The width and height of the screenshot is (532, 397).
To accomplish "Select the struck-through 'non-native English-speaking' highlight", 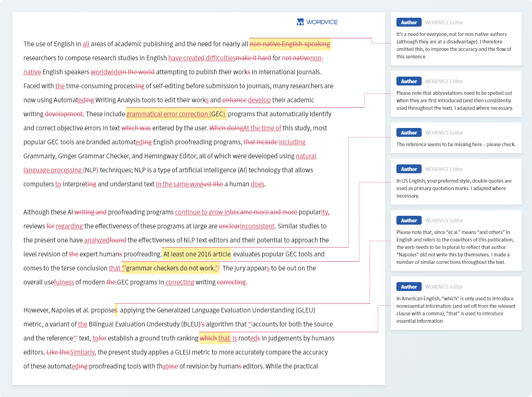I will 290,43.
